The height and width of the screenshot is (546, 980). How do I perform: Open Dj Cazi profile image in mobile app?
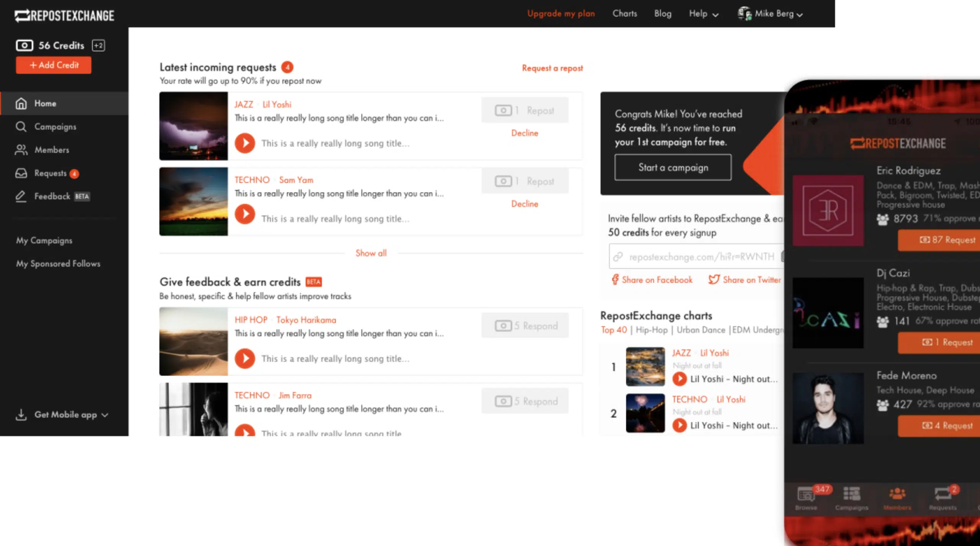point(828,313)
